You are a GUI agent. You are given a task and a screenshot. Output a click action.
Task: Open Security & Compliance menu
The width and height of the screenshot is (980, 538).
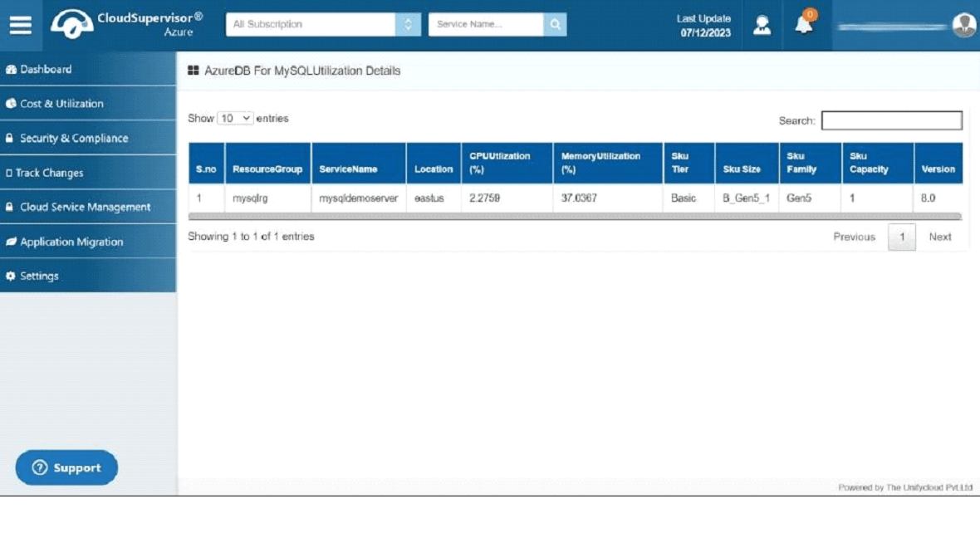tap(87, 138)
